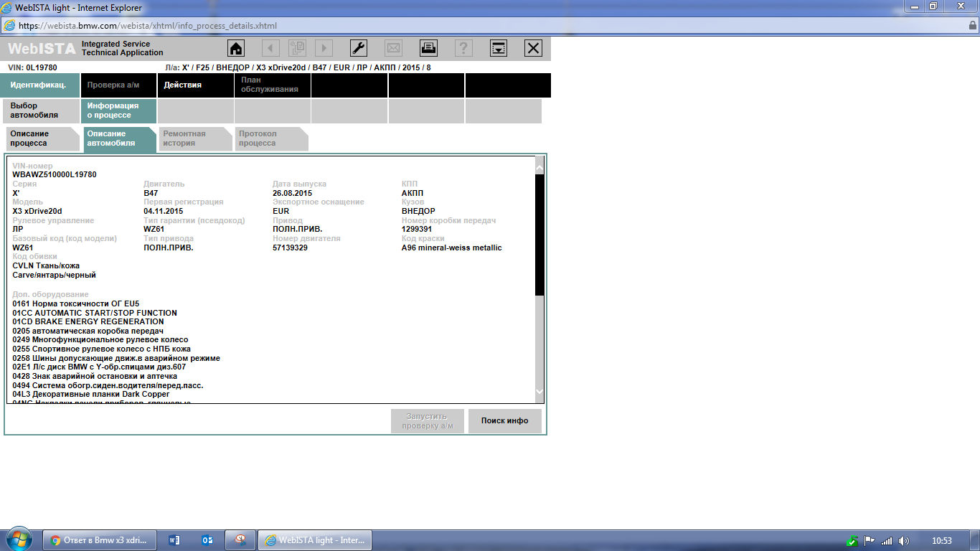The height and width of the screenshot is (551, 980).
Task: Click the envelope message icon
Action: tap(394, 48)
